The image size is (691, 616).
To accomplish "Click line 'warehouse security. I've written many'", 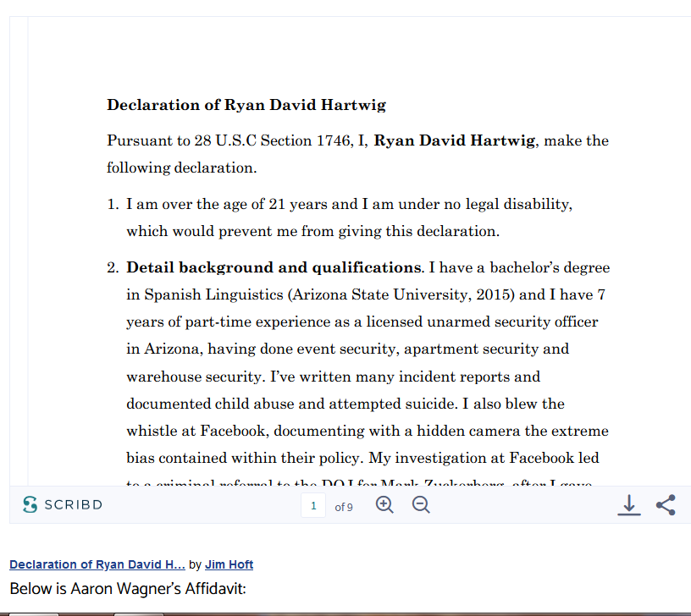I will 333,377.
